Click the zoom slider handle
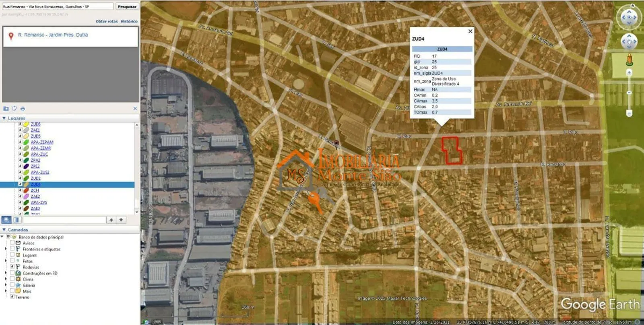644x325 pixels. pos(629,93)
